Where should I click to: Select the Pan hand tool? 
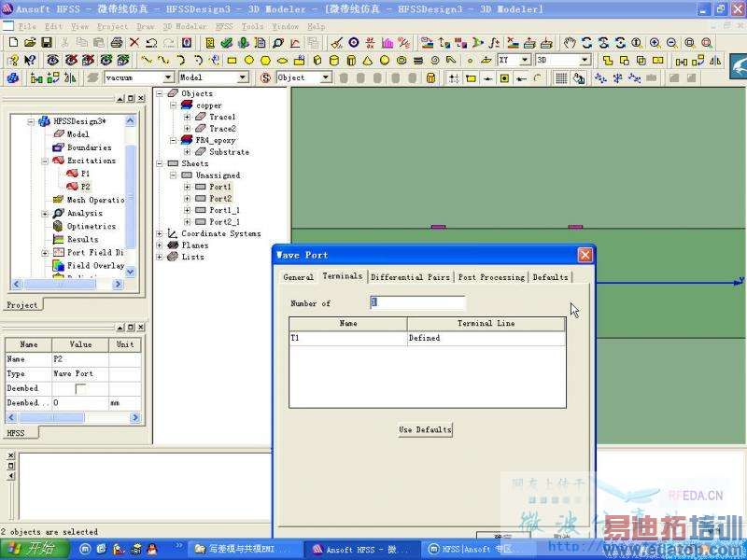[570, 43]
